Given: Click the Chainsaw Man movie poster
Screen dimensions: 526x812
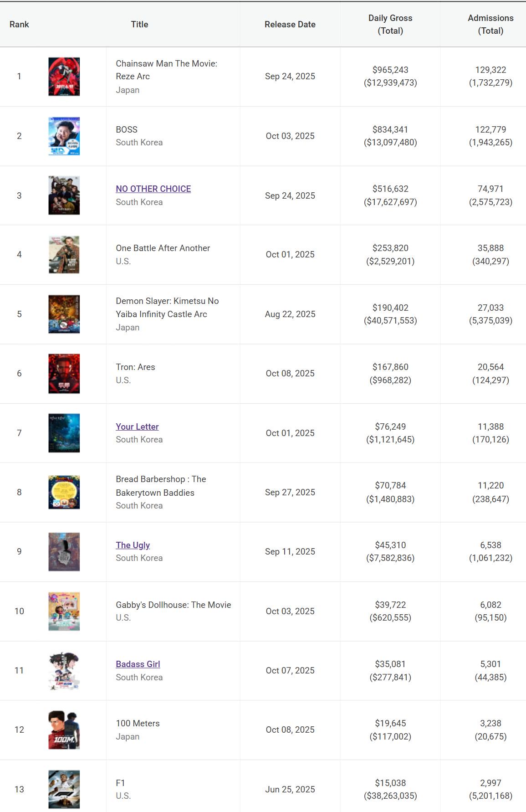Looking at the screenshot, I should point(64,77).
